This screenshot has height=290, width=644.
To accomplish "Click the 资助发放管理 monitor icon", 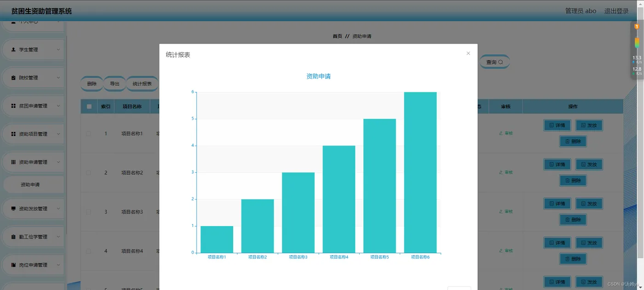I will pyautogui.click(x=13, y=209).
